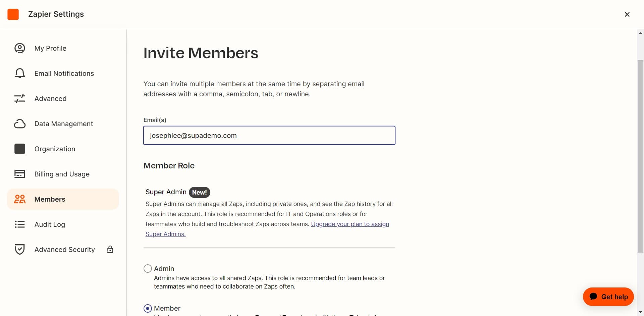Click inside the Email(s) input field
This screenshot has width=644, height=316.
coord(269,135)
